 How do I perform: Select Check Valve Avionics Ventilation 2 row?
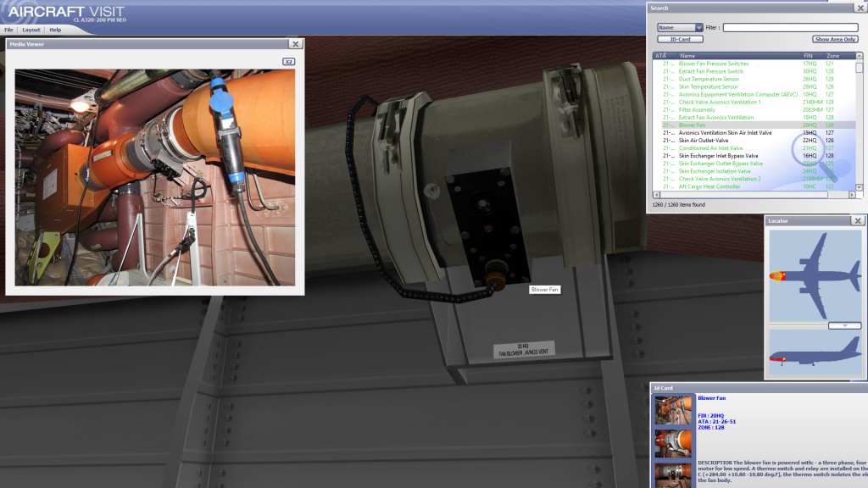755,180
